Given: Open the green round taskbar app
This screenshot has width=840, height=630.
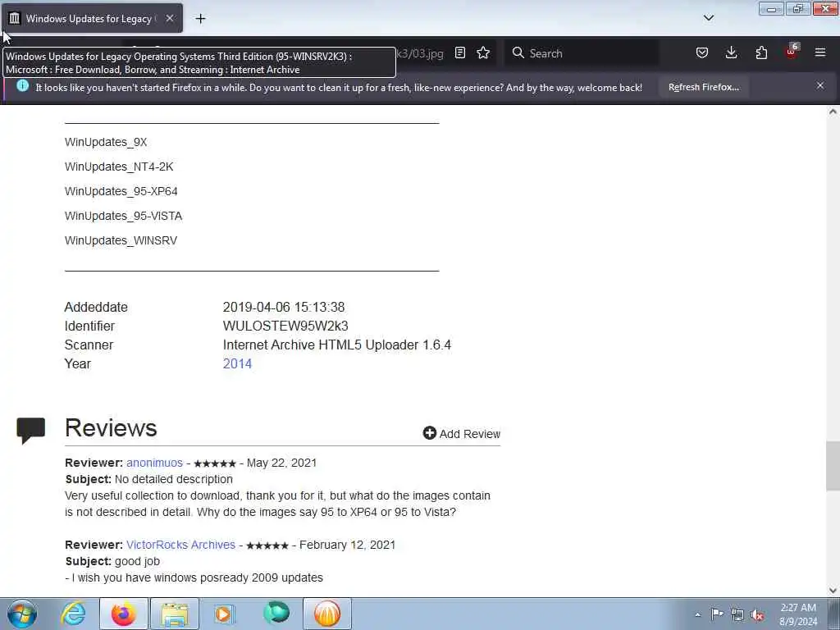Looking at the screenshot, I should (276, 613).
